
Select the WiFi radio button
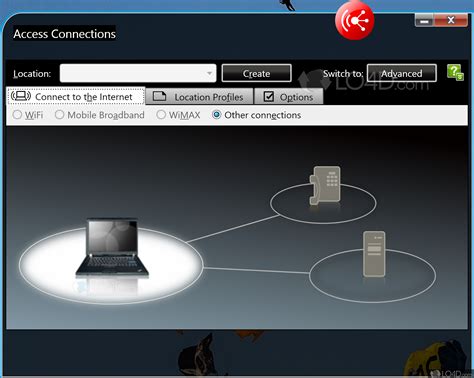tap(17, 115)
